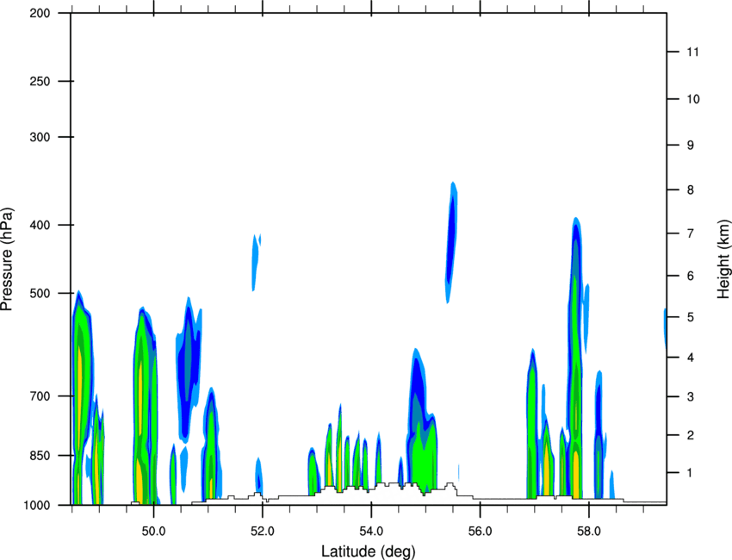This screenshot has height=560, width=732.
Task: Click the 58.0 latitude tick label
Action: click(589, 532)
